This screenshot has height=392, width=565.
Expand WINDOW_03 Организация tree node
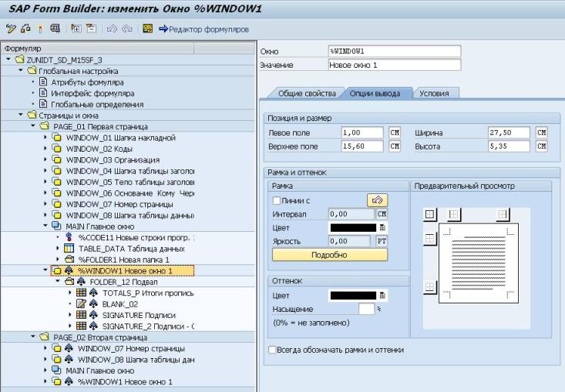click(45, 159)
